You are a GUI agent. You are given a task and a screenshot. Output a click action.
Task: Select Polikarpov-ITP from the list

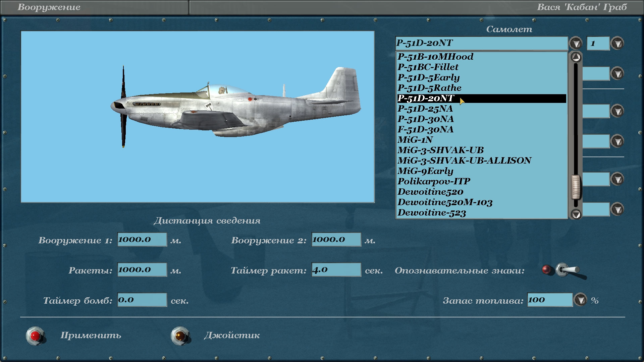point(434,181)
